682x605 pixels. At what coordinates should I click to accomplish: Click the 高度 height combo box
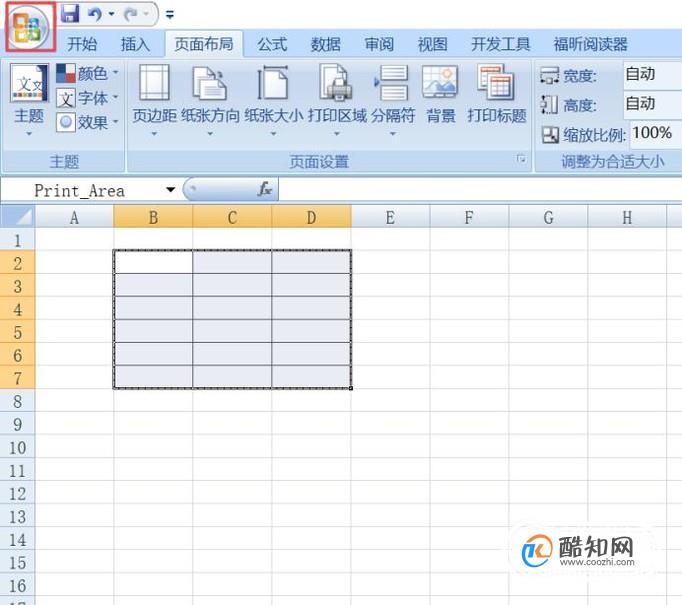652,104
